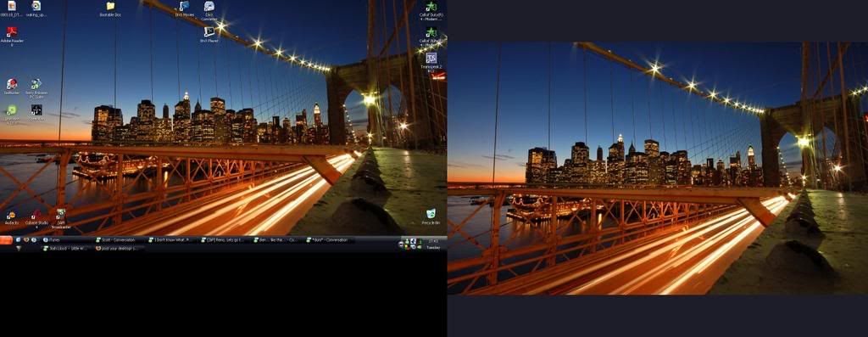Launch Audacity from the desktop
Screen dimensions: 868x337
[11, 217]
